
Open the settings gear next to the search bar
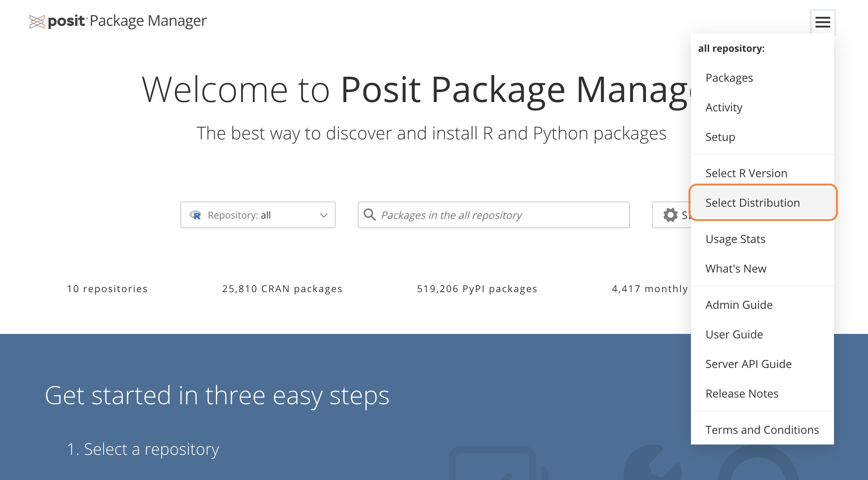click(x=671, y=214)
